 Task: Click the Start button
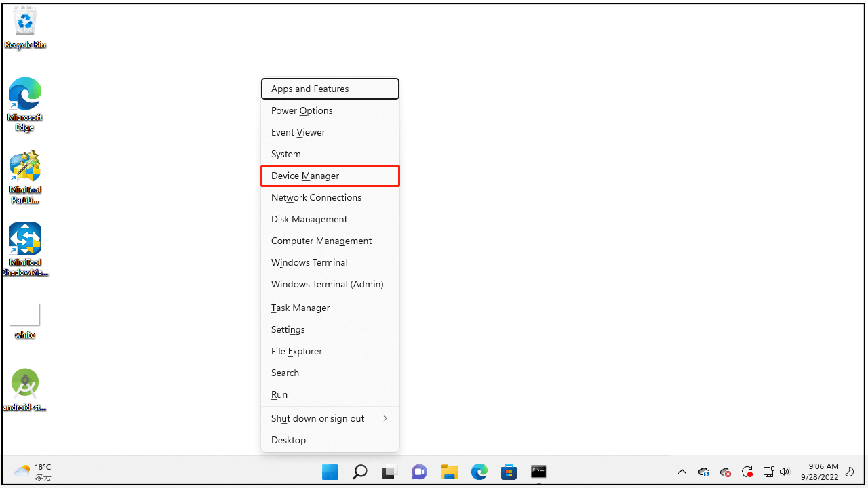pos(330,472)
